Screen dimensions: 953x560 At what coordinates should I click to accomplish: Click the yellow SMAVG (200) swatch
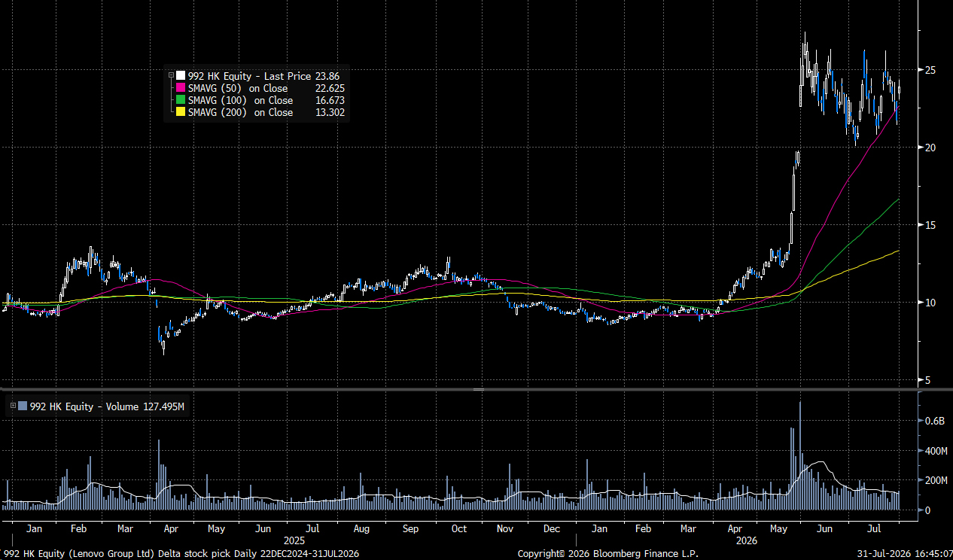(181, 112)
